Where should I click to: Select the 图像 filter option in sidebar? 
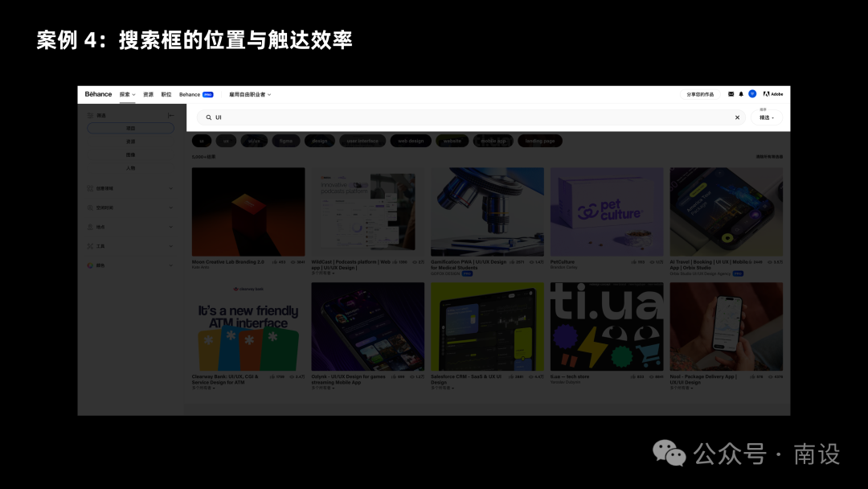click(x=131, y=155)
